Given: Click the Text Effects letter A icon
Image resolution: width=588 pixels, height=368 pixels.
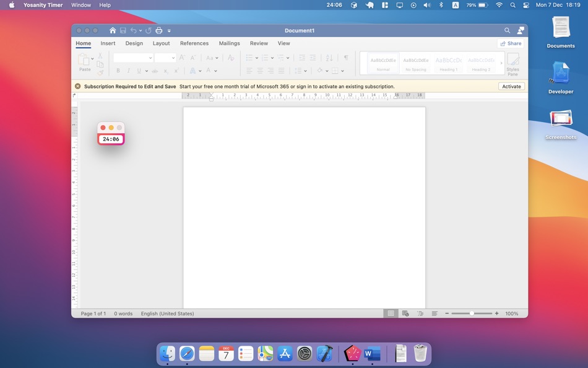Looking at the screenshot, I should click(192, 71).
